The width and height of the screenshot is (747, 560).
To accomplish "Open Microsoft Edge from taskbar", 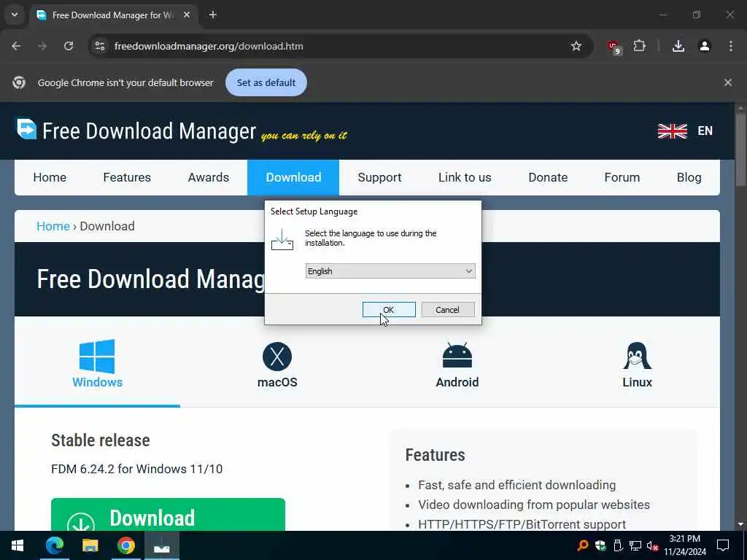I will [x=54, y=545].
